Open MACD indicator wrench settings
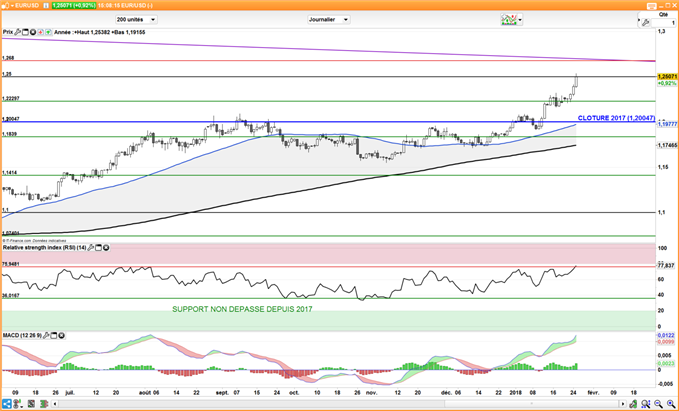This screenshot has width=679, height=411. (x=47, y=336)
